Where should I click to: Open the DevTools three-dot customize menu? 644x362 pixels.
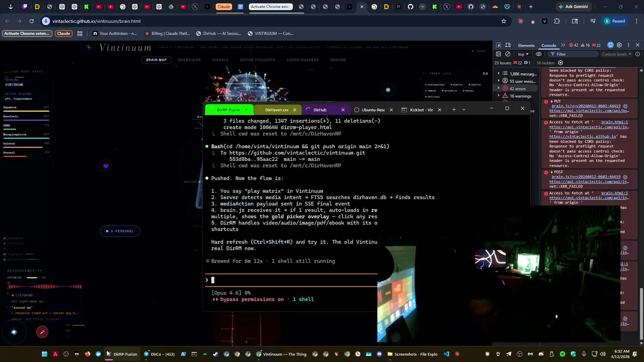[x=628, y=45]
